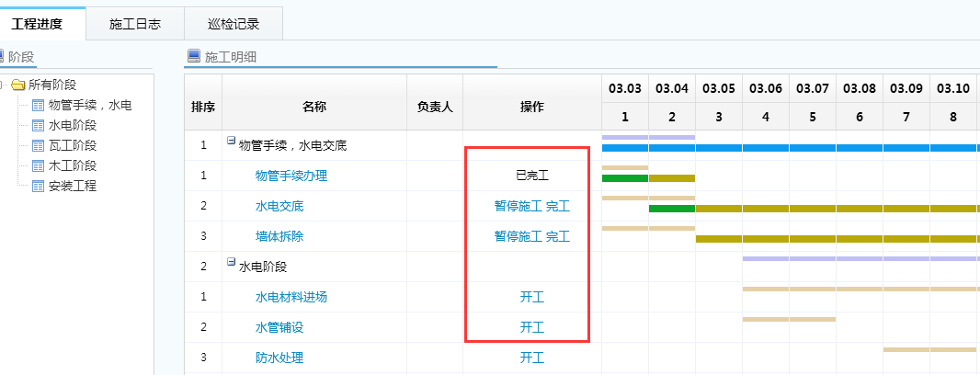Click the 名称 column header
The height and width of the screenshot is (375, 980).
point(313,107)
